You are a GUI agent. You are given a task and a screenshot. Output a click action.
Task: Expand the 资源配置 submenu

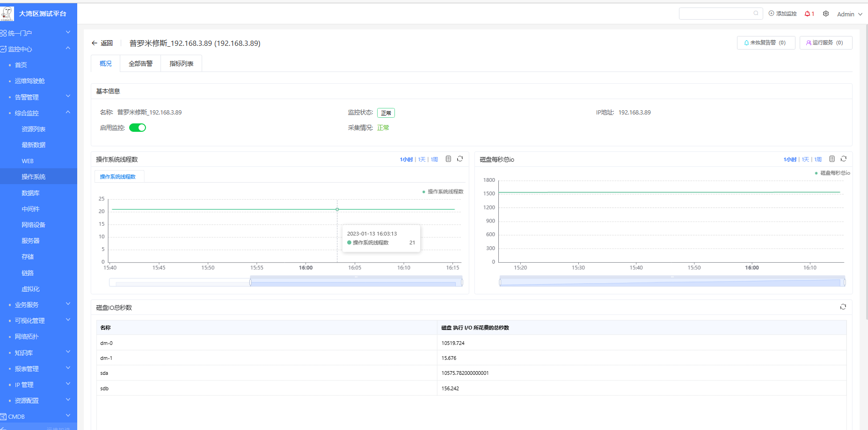pos(68,400)
